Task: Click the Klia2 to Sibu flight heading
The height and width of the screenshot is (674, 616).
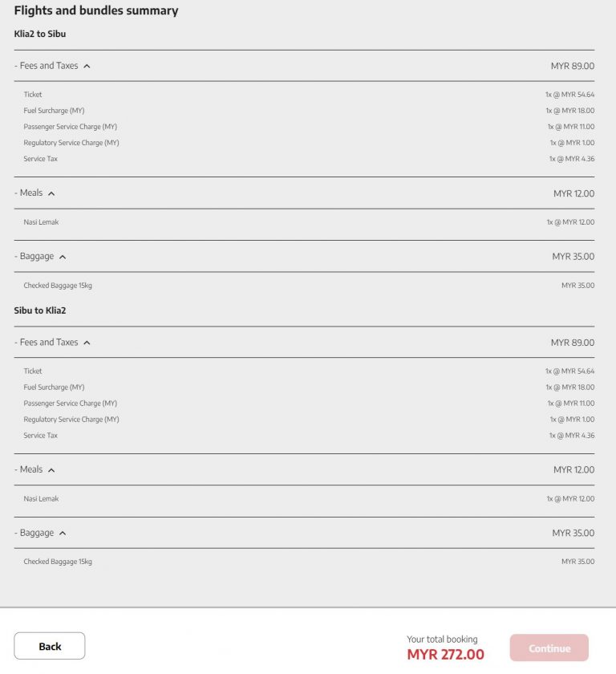Action: (x=38, y=34)
